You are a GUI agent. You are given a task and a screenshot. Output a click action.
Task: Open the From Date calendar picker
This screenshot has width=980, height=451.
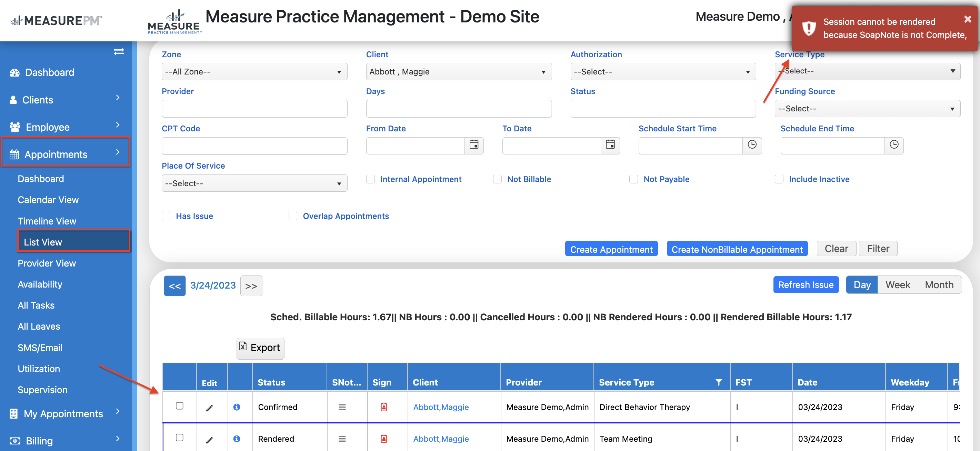coord(474,144)
